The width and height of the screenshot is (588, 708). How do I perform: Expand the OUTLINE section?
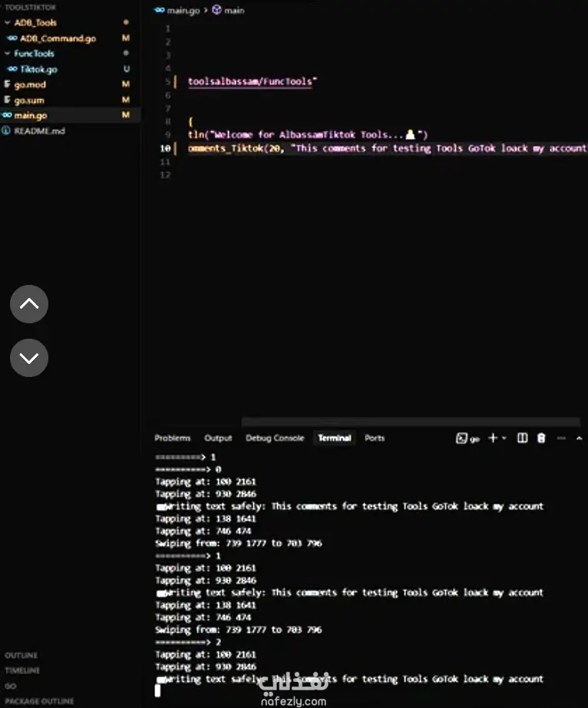click(21, 655)
